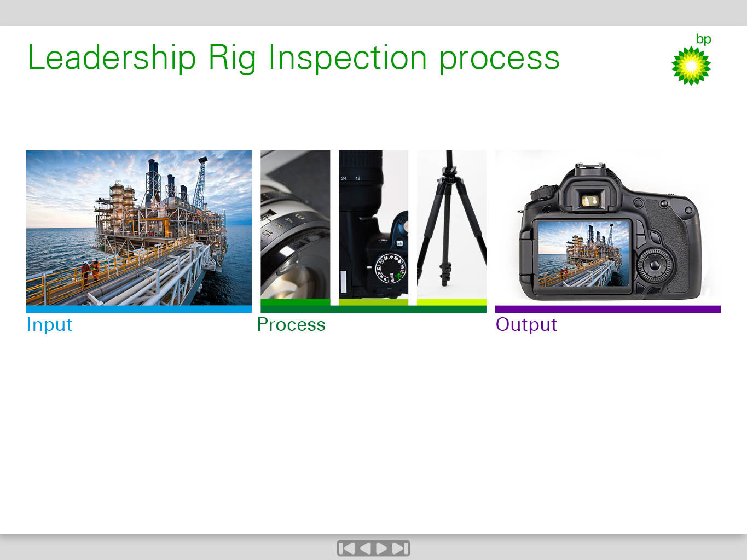This screenshot has height=560, width=747.
Task: Click the Input label
Action: tap(49, 325)
